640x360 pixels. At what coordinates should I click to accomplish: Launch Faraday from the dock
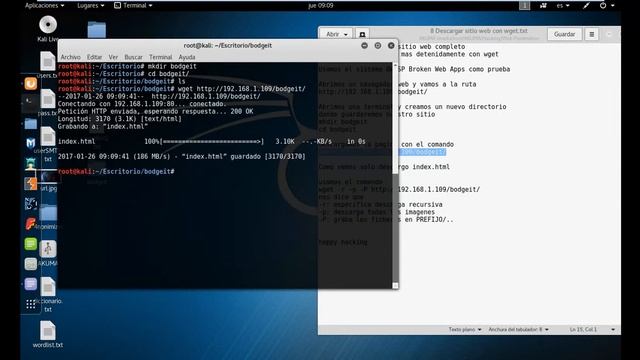pyautogui.click(x=31, y=224)
